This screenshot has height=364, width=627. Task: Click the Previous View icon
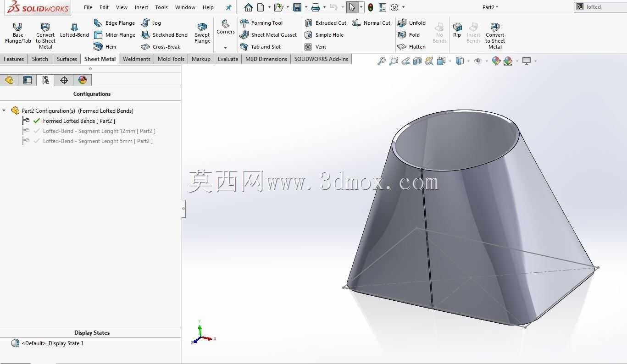[x=405, y=61]
